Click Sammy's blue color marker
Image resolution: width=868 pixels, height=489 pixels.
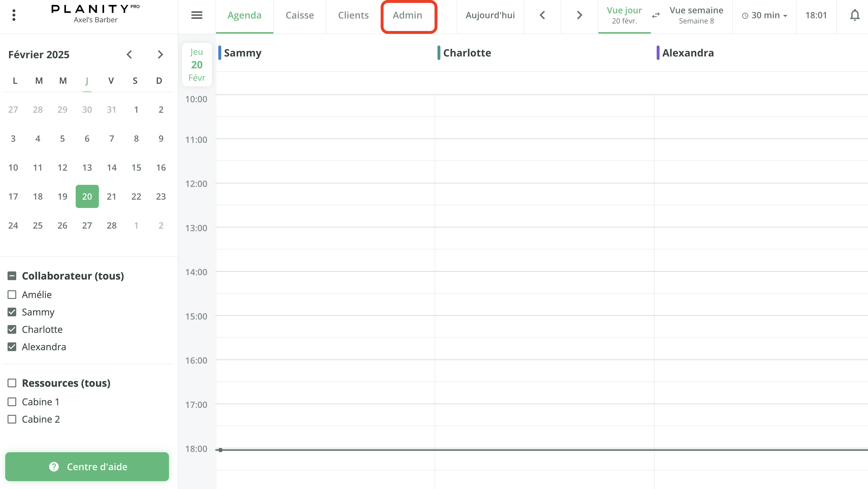(220, 53)
